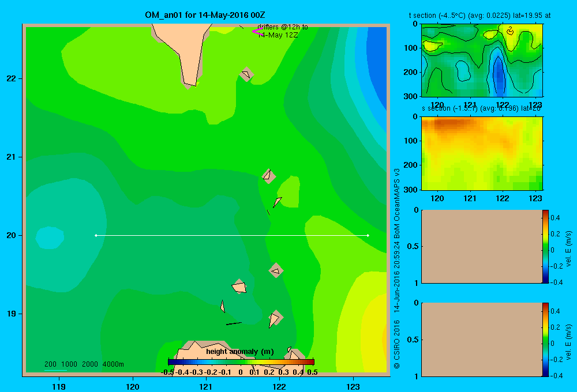Image resolution: width=577 pixels, height=392 pixels.
Task: Click the latitude label 22 on the main map
Action: (11, 78)
